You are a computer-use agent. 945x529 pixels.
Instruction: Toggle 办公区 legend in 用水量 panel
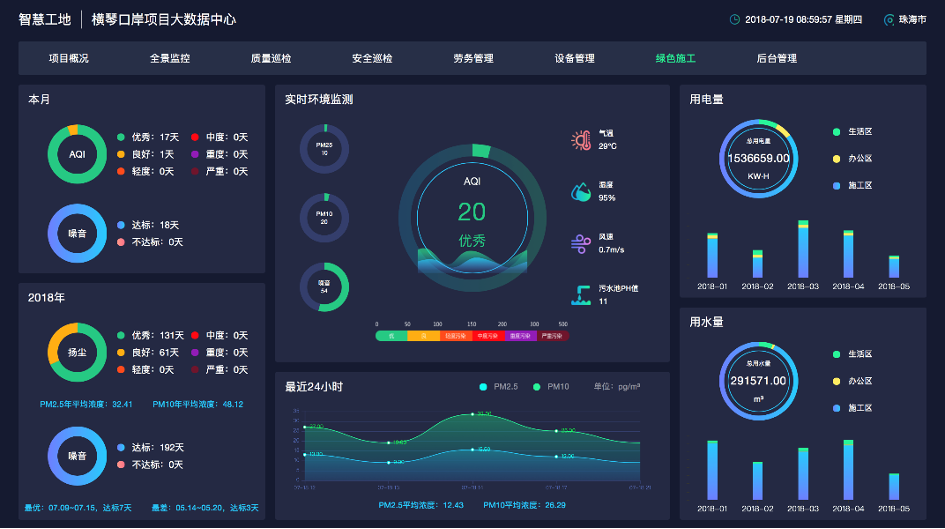[x=853, y=381]
